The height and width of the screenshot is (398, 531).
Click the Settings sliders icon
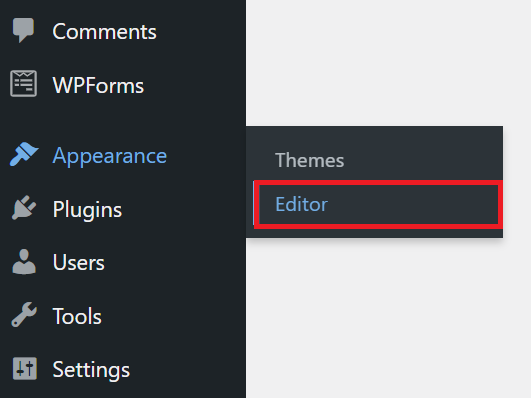(25, 368)
